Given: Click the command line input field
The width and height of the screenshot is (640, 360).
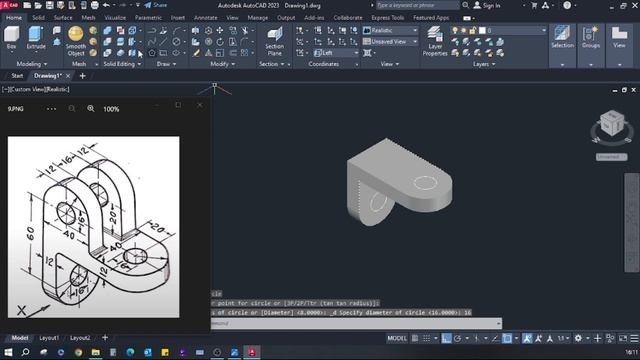Looking at the screenshot, I should click(x=356, y=323).
